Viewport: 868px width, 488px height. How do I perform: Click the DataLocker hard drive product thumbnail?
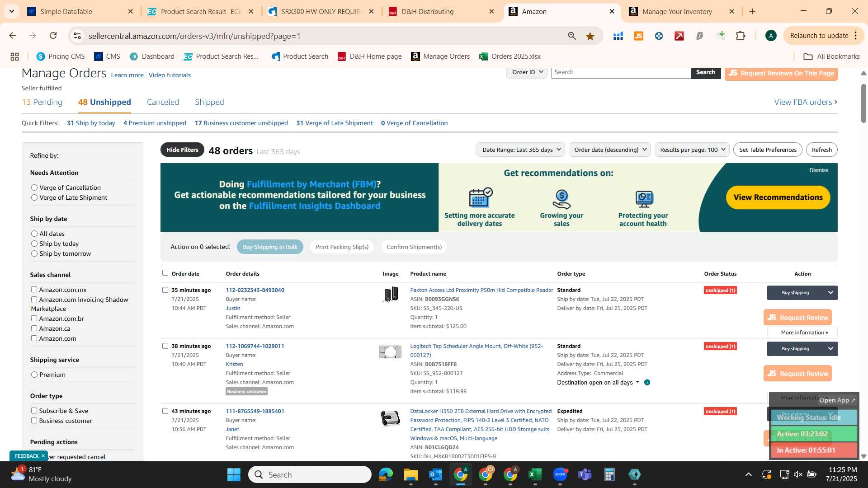390,418
